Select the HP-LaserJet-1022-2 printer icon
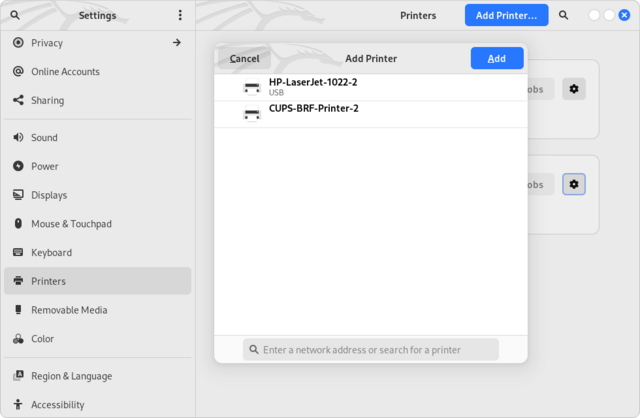This screenshot has width=640, height=418. click(252, 88)
